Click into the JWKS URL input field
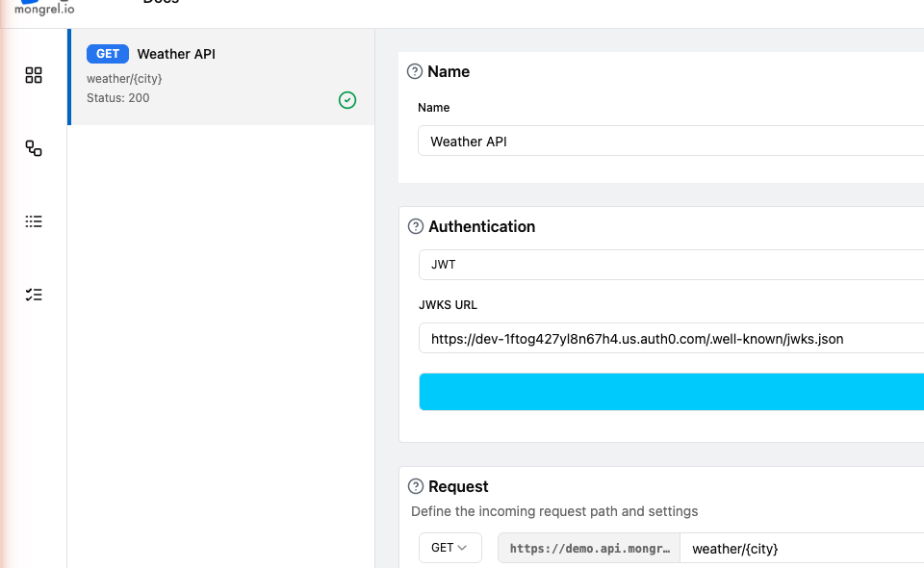The height and width of the screenshot is (568, 924). (670, 339)
